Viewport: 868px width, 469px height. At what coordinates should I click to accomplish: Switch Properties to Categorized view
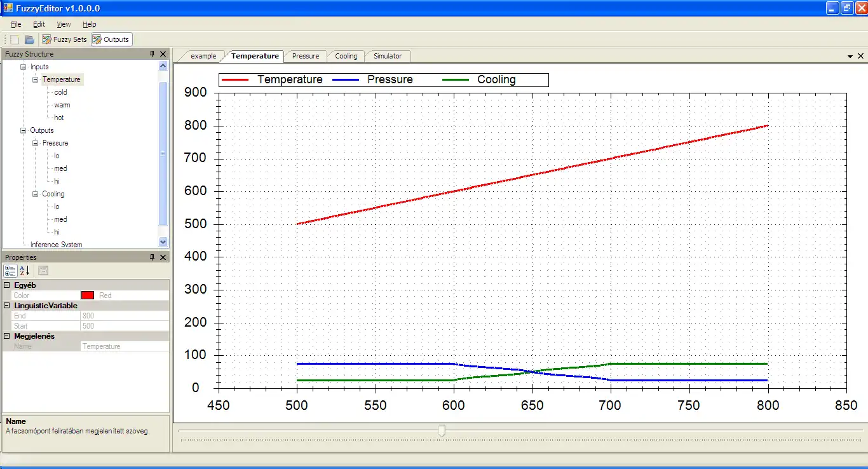tap(10, 271)
